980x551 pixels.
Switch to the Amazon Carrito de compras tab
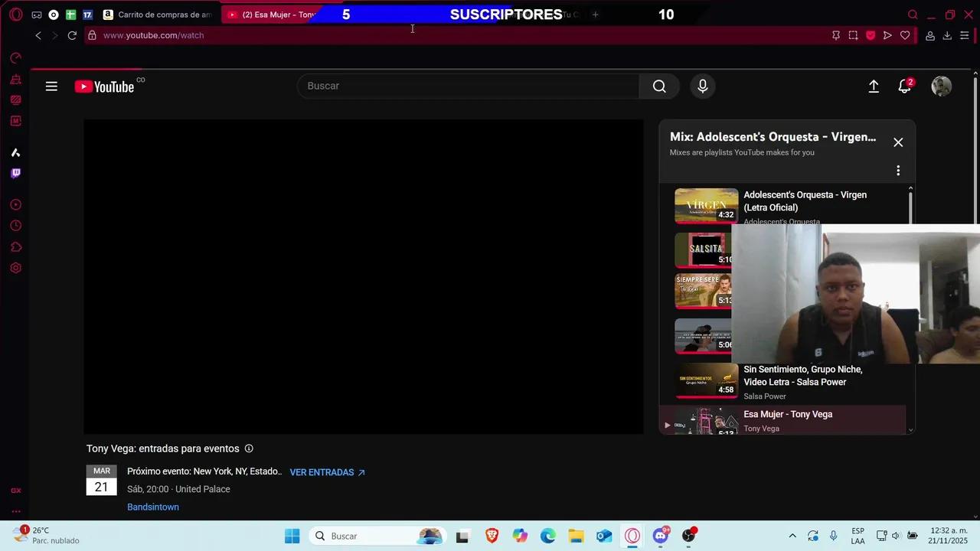(x=158, y=15)
